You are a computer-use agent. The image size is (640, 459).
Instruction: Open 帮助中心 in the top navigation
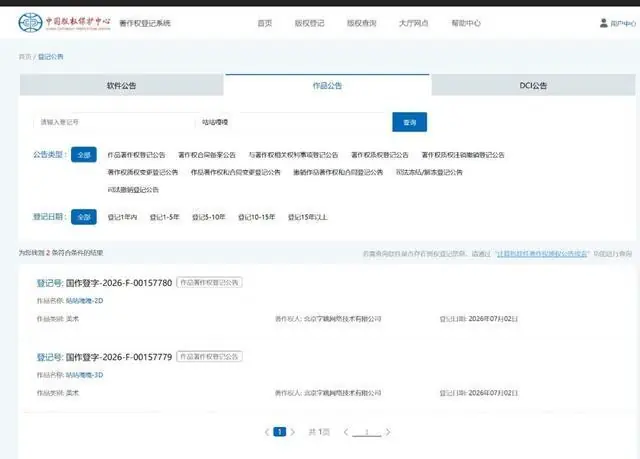(x=466, y=23)
